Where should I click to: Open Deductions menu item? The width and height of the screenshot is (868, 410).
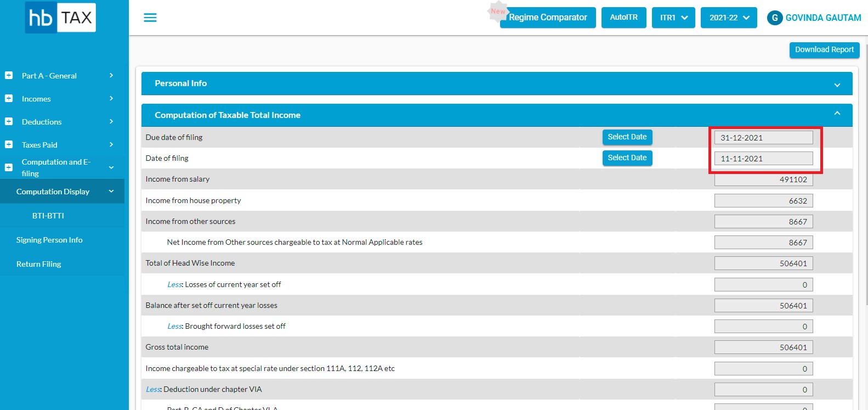pyautogui.click(x=42, y=122)
